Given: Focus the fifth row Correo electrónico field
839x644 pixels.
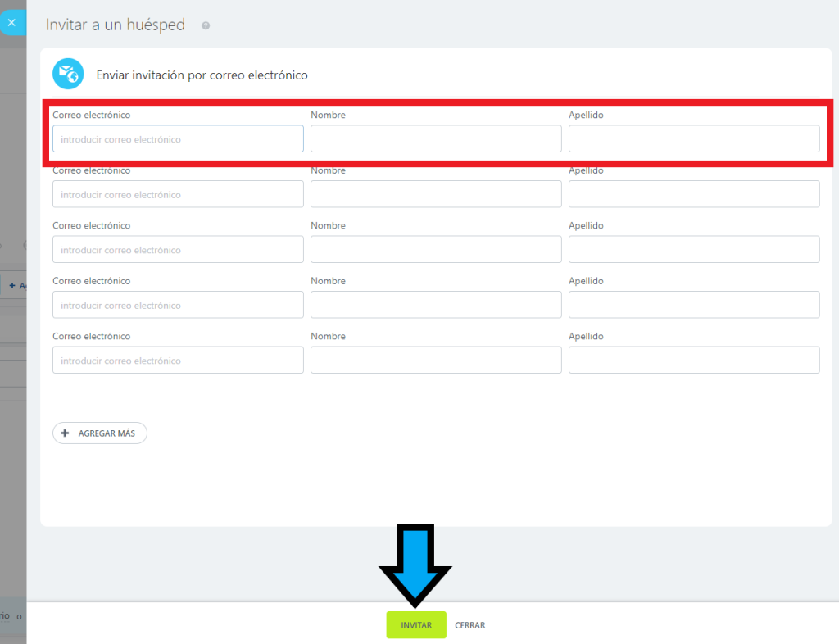Looking at the screenshot, I should (x=178, y=361).
